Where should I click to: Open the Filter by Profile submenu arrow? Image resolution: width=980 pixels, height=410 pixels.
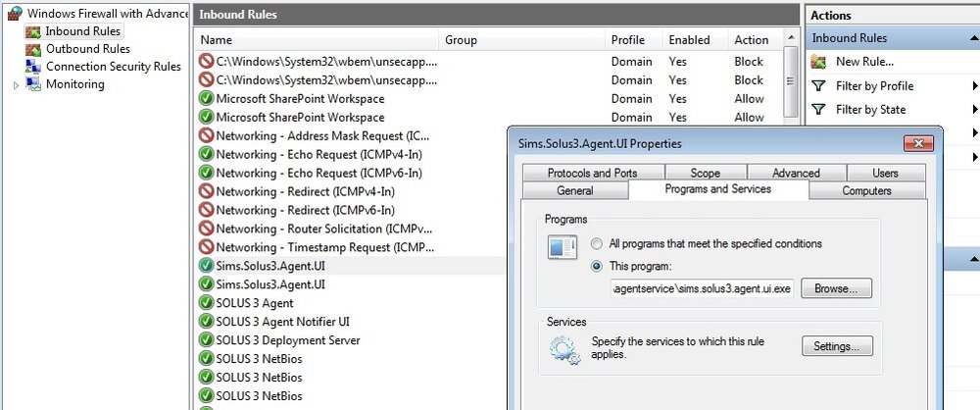coord(975,85)
